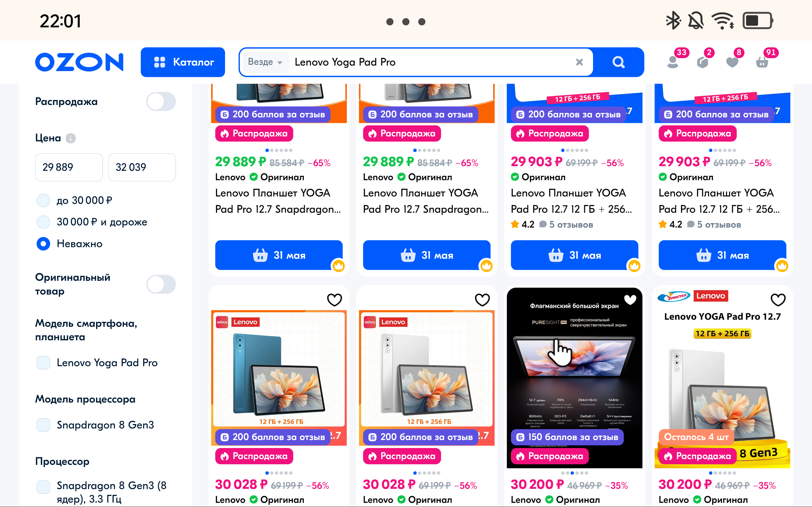Open the favorites heart in header
This screenshot has height=507, width=812.
click(x=732, y=62)
